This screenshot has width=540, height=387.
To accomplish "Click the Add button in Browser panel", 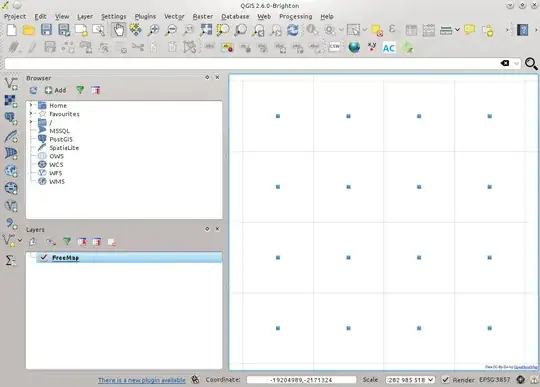I will coord(55,90).
